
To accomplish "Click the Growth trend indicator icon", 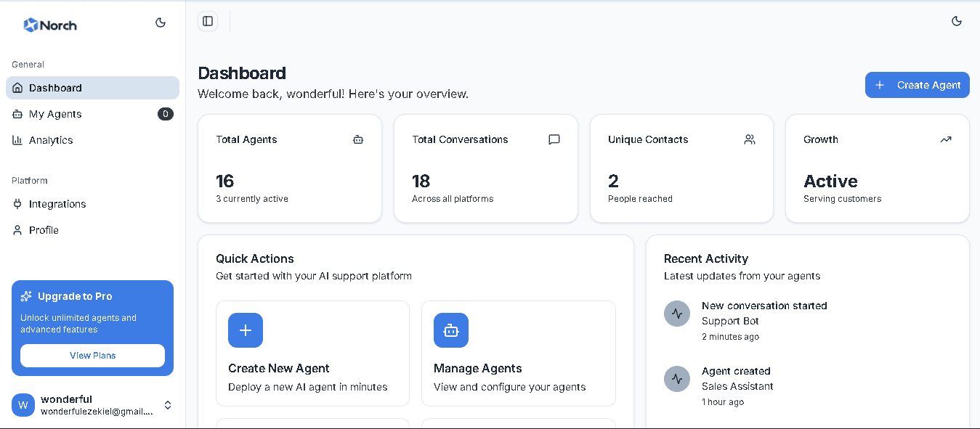I will pyautogui.click(x=946, y=139).
